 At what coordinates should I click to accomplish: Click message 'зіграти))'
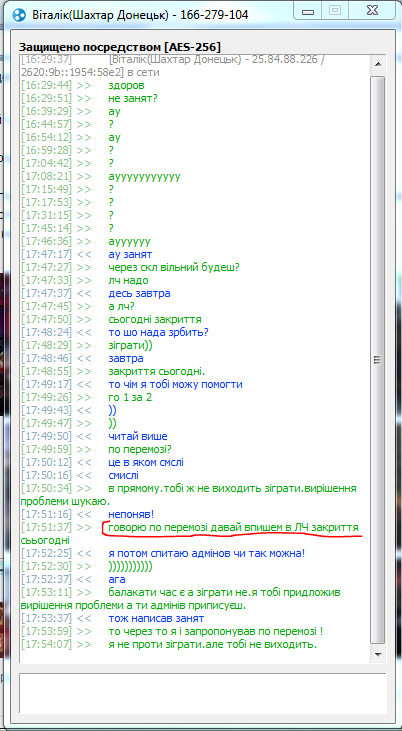click(130, 346)
